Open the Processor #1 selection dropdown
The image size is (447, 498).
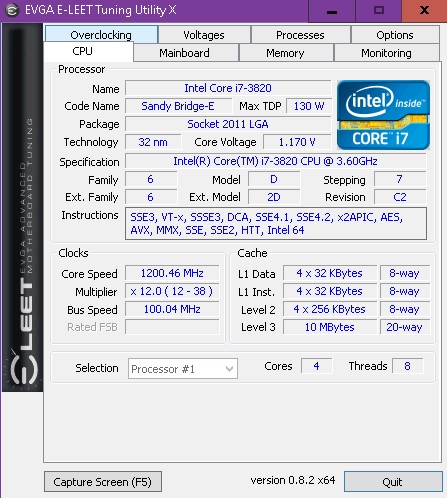coord(183,369)
